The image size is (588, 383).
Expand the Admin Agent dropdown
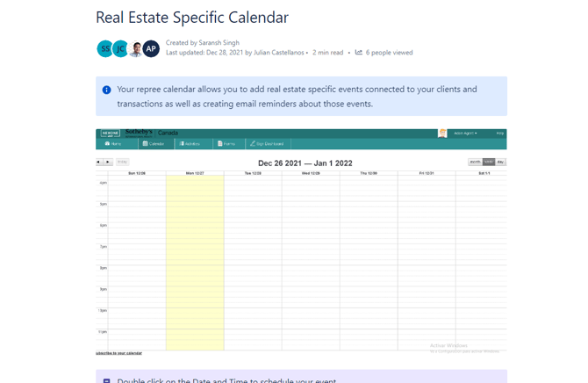(x=465, y=134)
